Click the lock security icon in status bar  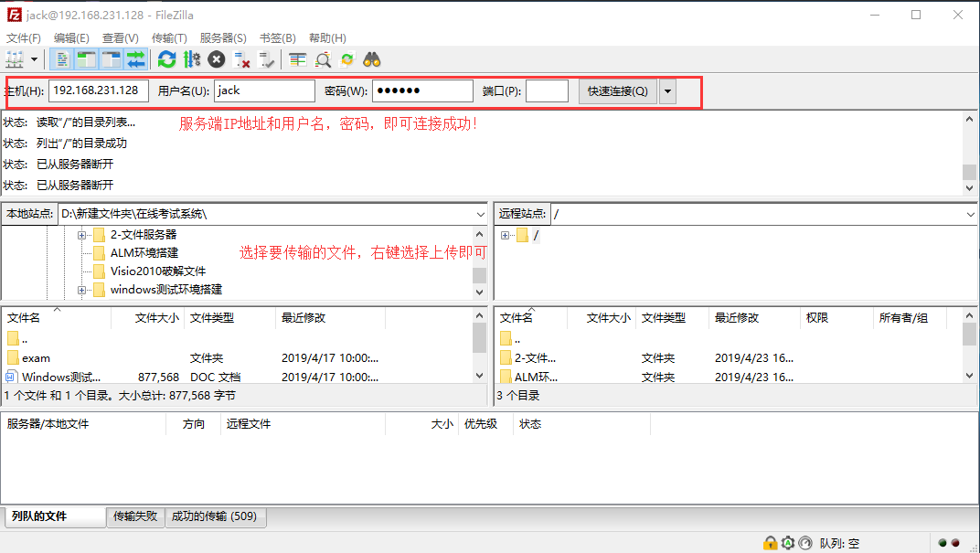[771, 542]
